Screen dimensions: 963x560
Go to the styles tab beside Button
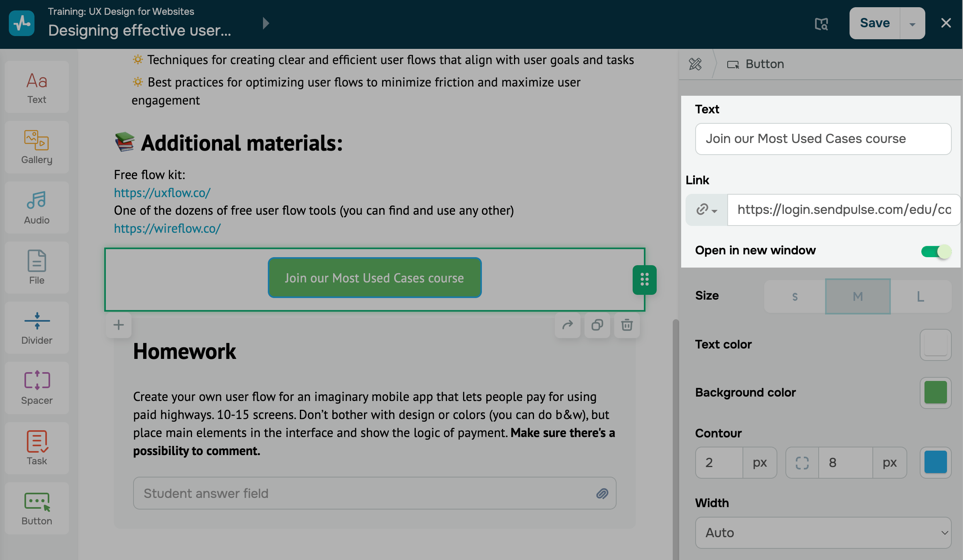coord(695,64)
